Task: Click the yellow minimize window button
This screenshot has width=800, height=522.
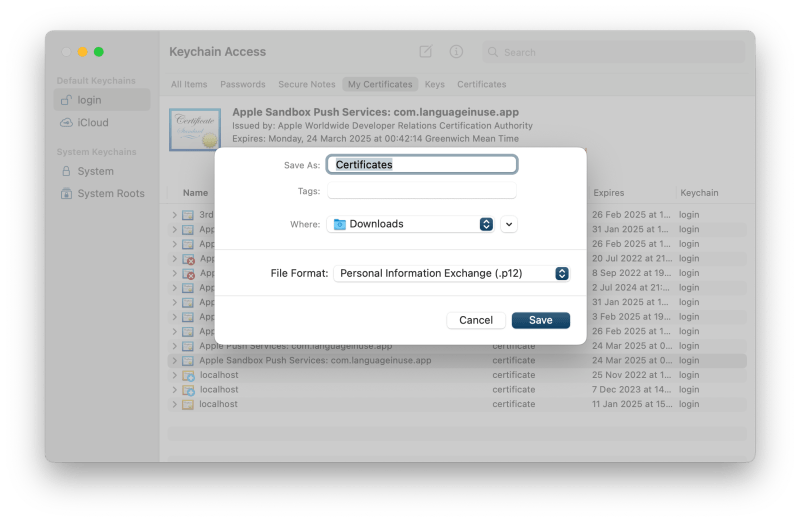Action: (x=83, y=52)
